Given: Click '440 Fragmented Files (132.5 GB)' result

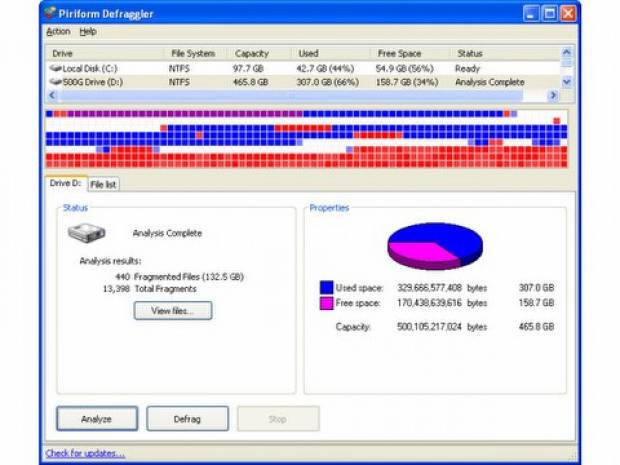Looking at the screenshot, I should point(179,276).
